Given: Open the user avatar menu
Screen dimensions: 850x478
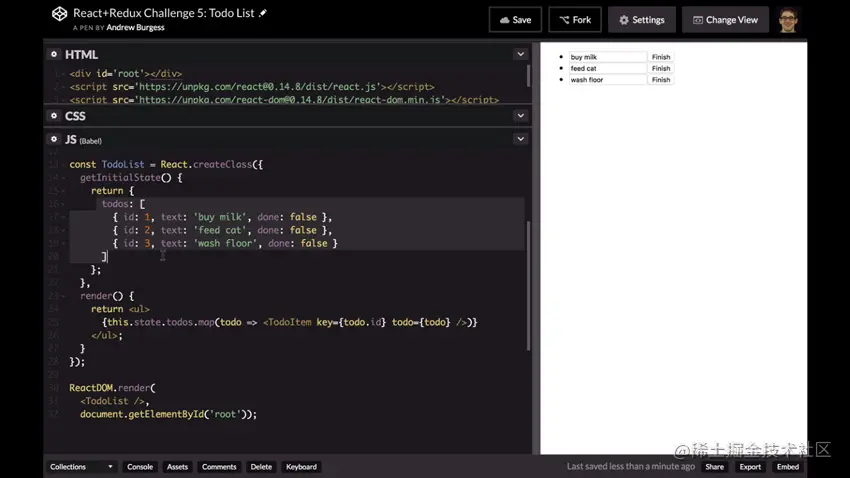Looking at the screenshot, I should pos(788,20).
